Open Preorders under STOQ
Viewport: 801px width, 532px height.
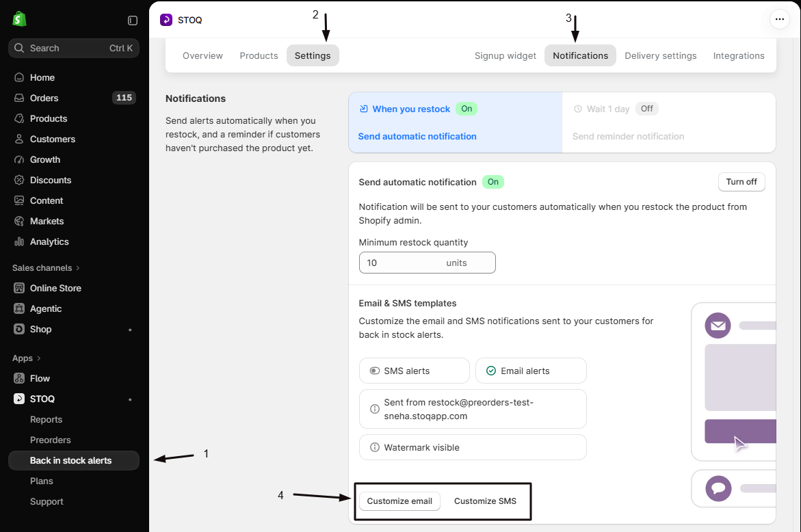click(50, 440)
